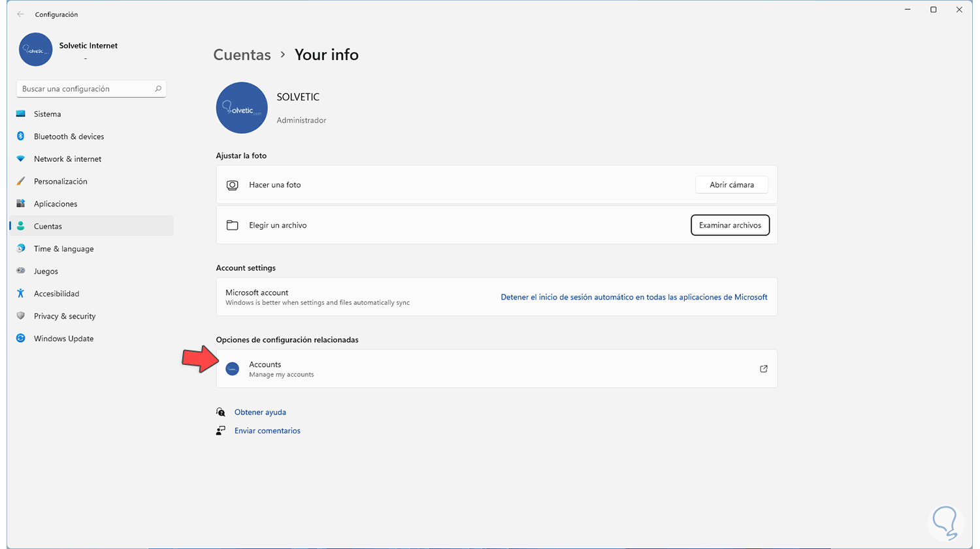Open the Obtener ayuda link
The image size is (980, 549).
click(260, 413)
